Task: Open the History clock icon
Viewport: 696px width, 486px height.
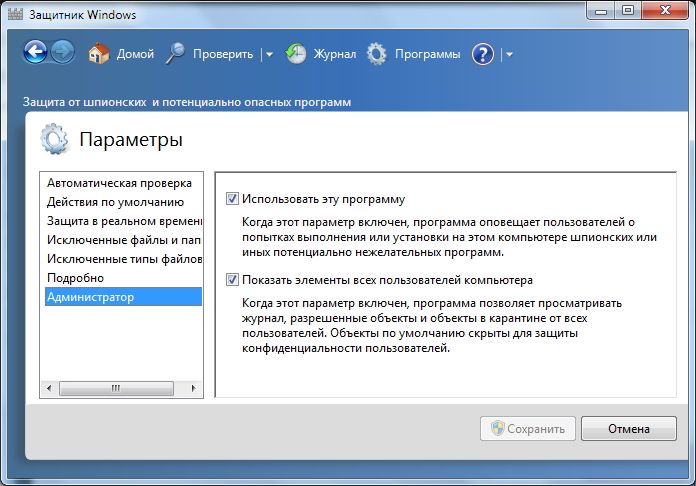Action: coord(296,54)
